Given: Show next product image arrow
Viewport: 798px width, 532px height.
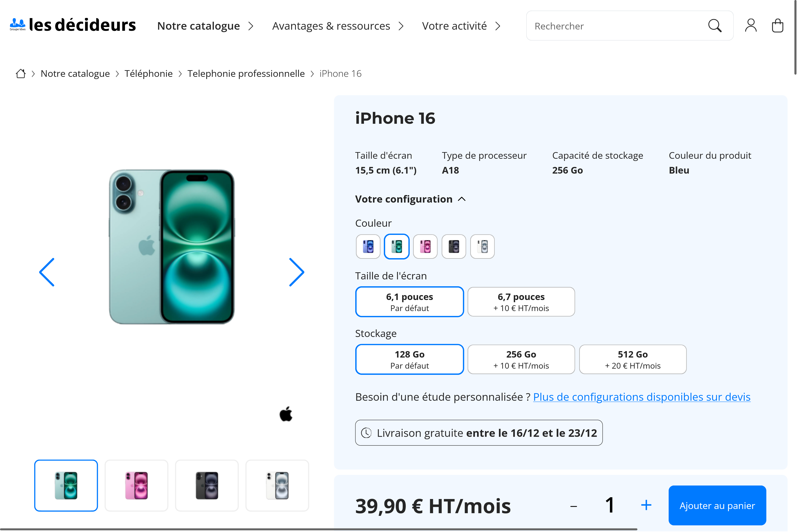Looking at the screenshot, I should 296,272.
